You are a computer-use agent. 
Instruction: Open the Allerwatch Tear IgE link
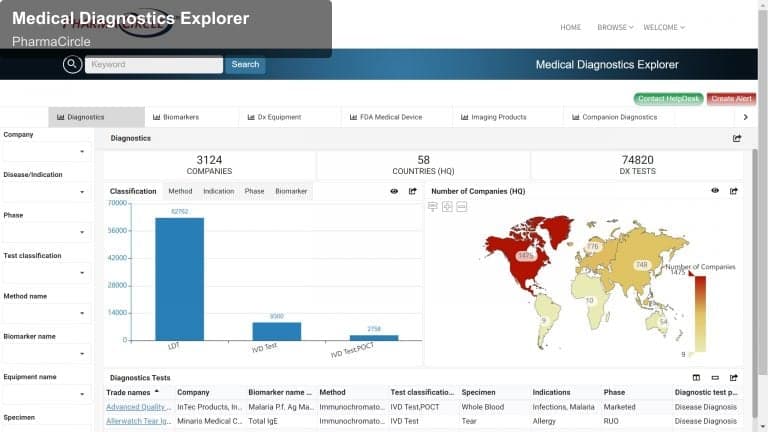[x=138, y=421]
